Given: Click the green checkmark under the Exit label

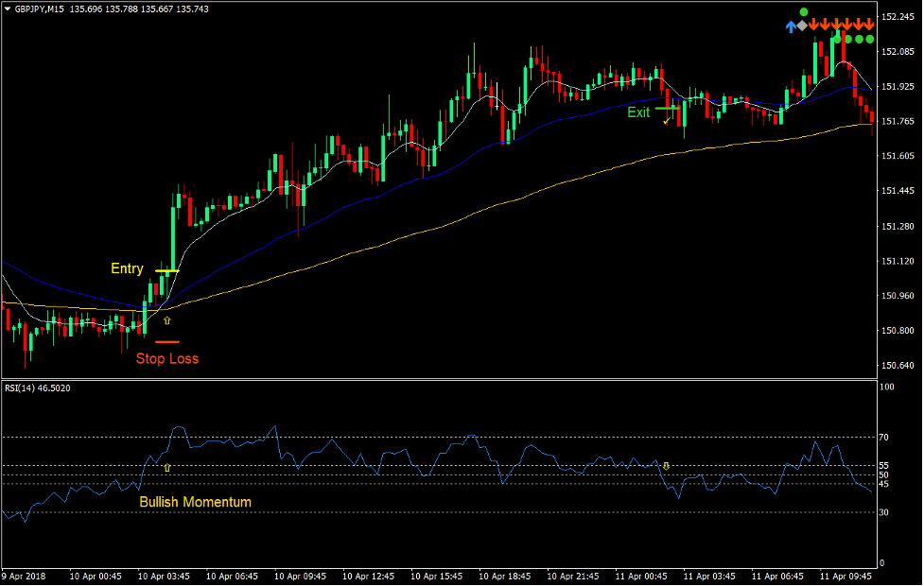Looking at the screenshot, I should [667, 121].
